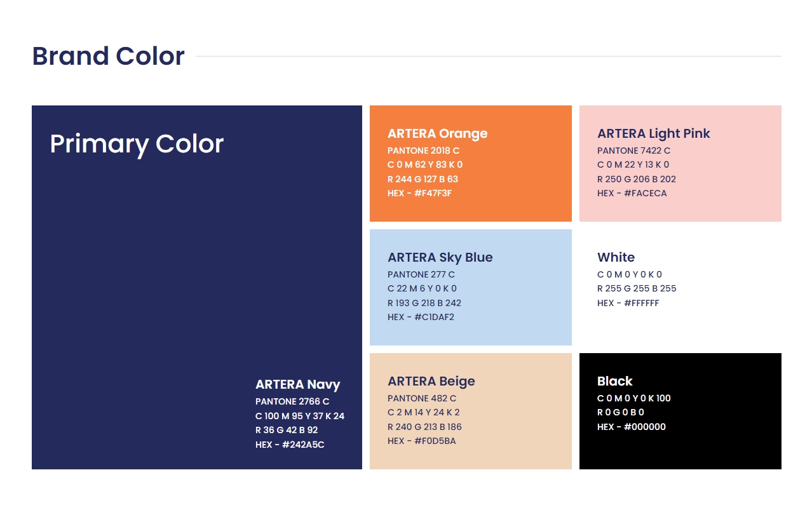
Task: Select the PANTONE 2766 C line
Action: tap(292, 401)
